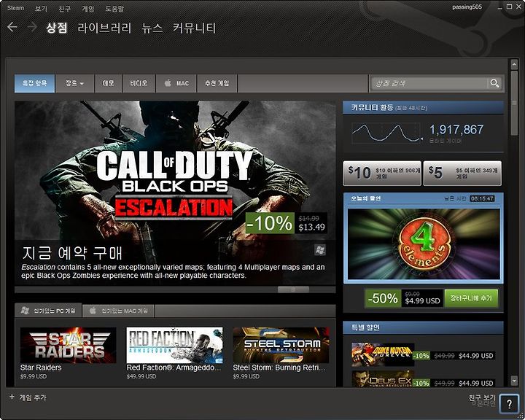Click the Star Raiders title text
525x420 pixels.
41,367
